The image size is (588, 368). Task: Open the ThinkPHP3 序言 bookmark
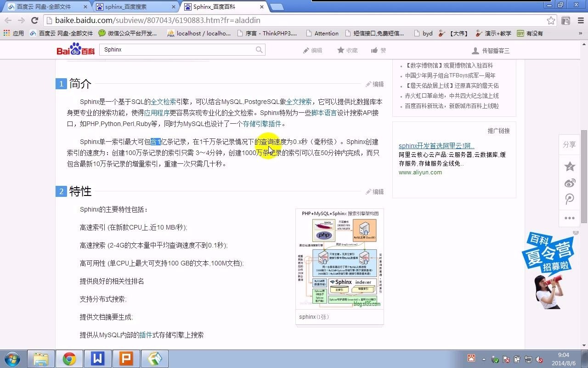coord(267,33)
